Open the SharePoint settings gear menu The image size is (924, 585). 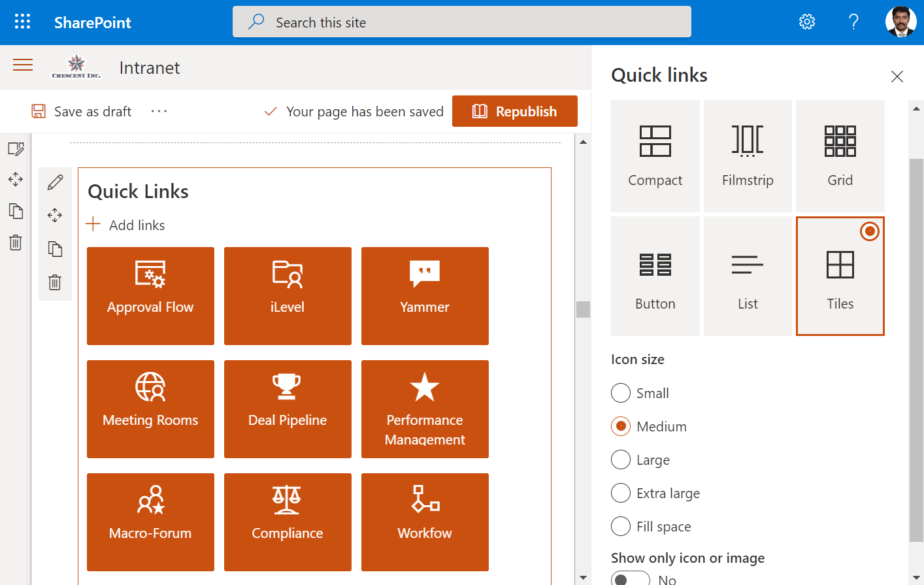tap(807, 21)
